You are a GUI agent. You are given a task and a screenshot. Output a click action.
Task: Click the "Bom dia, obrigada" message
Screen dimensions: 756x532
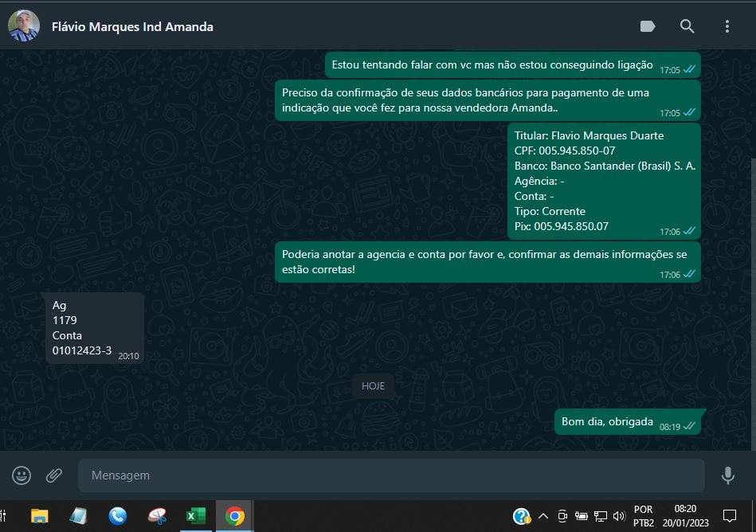(607, 422)
